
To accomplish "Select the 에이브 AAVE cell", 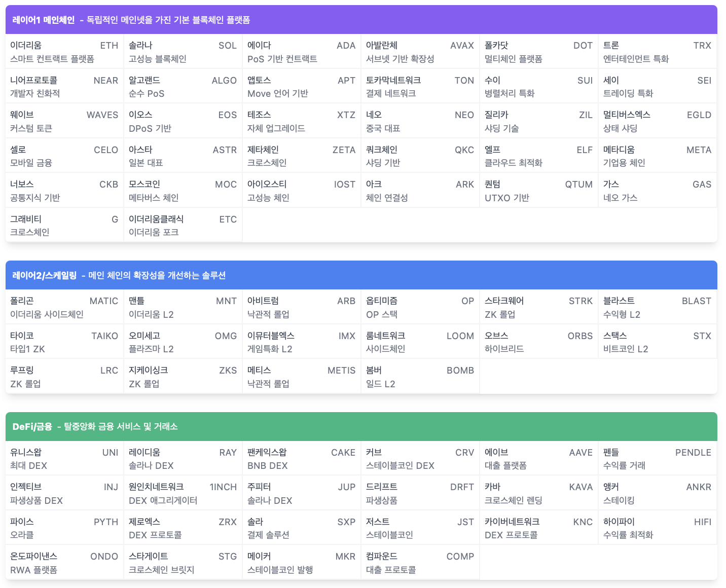I will [x=539, y=459].
